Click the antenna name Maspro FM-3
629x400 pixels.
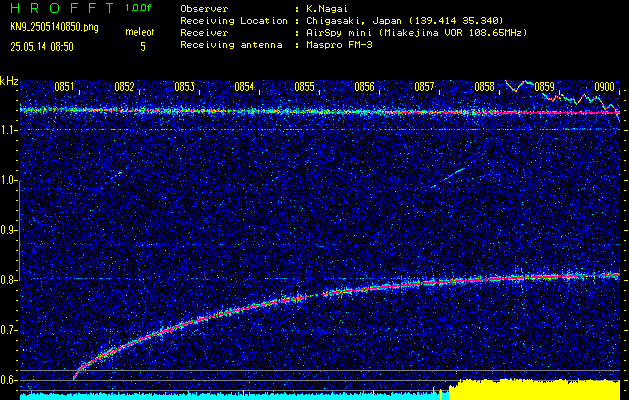coord(337,45)
